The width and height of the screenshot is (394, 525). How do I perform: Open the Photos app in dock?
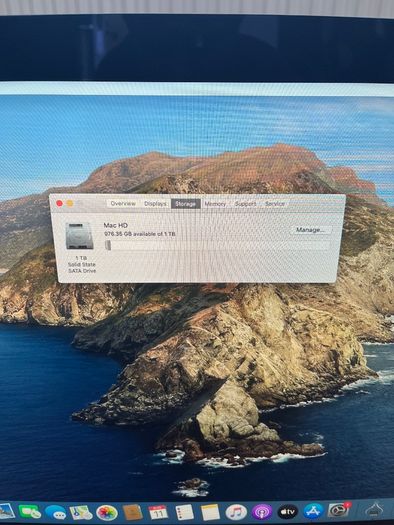coord(106,513)
